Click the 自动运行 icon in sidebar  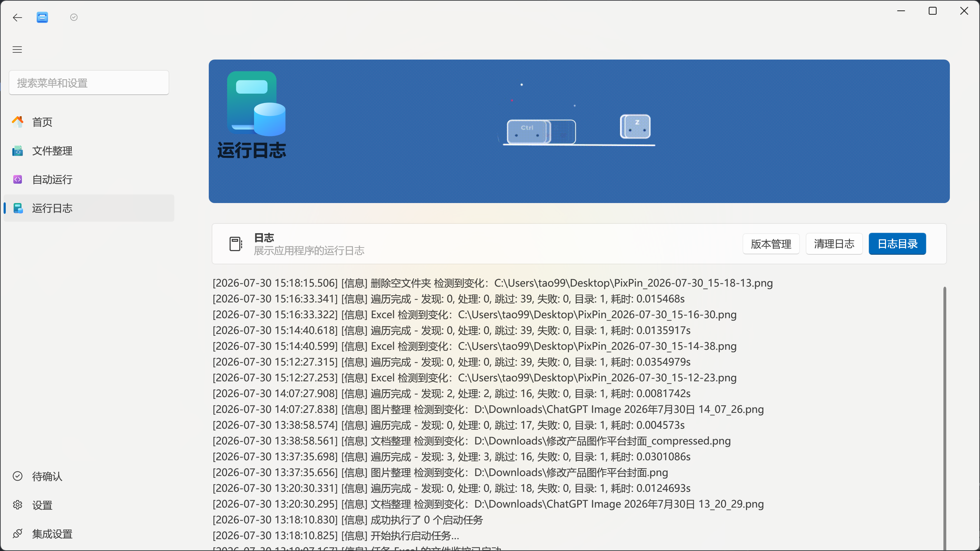[x=18, y=179]
